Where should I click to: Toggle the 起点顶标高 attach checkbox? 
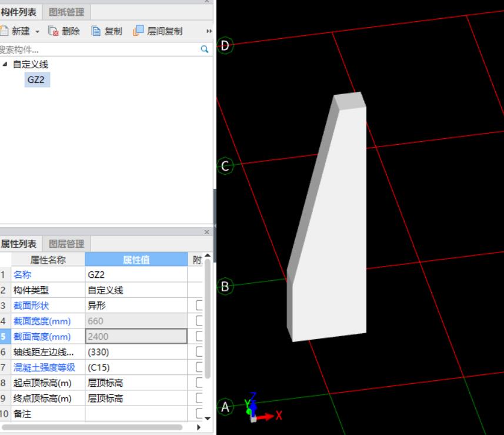pos(199,383)
